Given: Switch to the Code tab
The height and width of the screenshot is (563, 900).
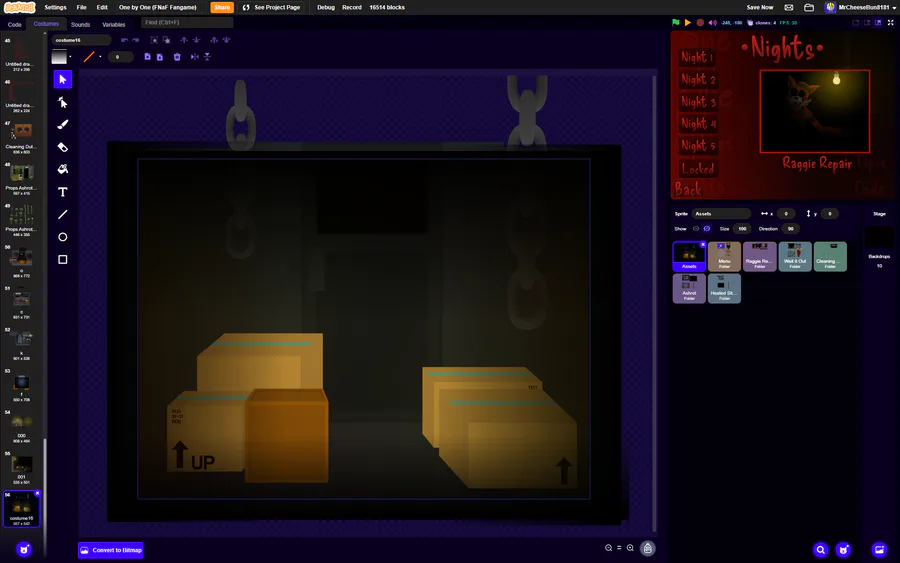Looking at the screenshot, I should click(x=14, y=25).
